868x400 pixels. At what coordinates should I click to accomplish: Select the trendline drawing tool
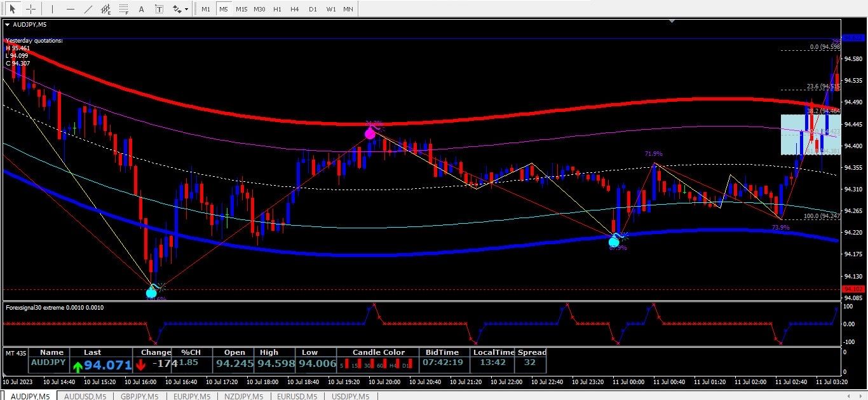pos(88,9)
